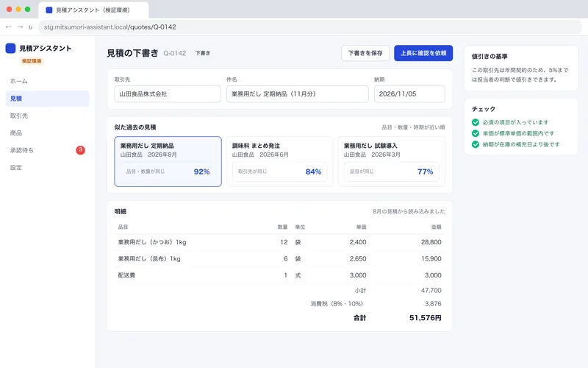Click the 84% similarity score
The image size is (588, 368).
pyautogui.click(x=314, y=171)
